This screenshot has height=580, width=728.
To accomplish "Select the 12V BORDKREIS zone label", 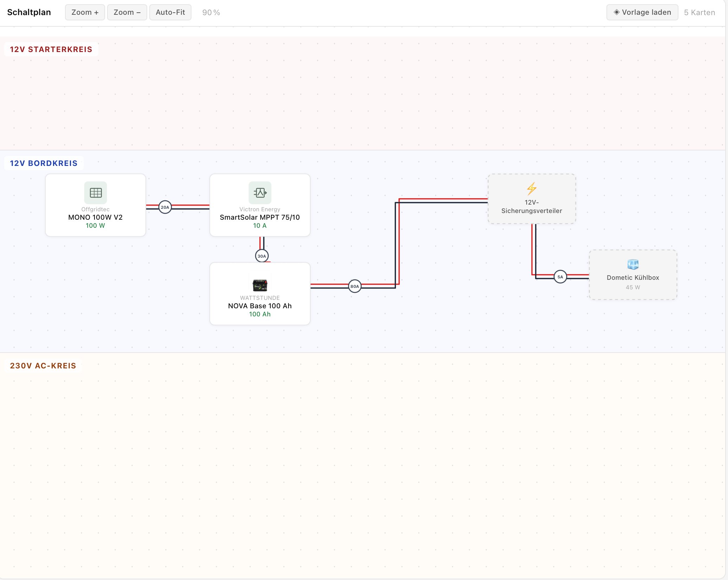I will point(44,163).
